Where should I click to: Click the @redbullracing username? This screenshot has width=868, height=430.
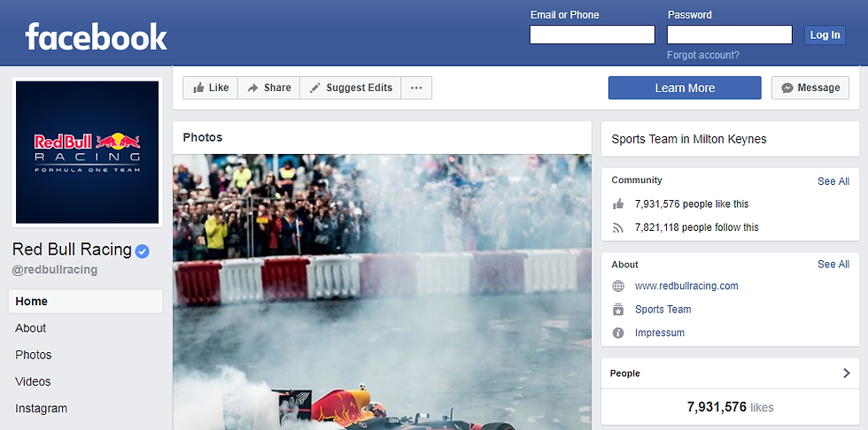(55, 270)
